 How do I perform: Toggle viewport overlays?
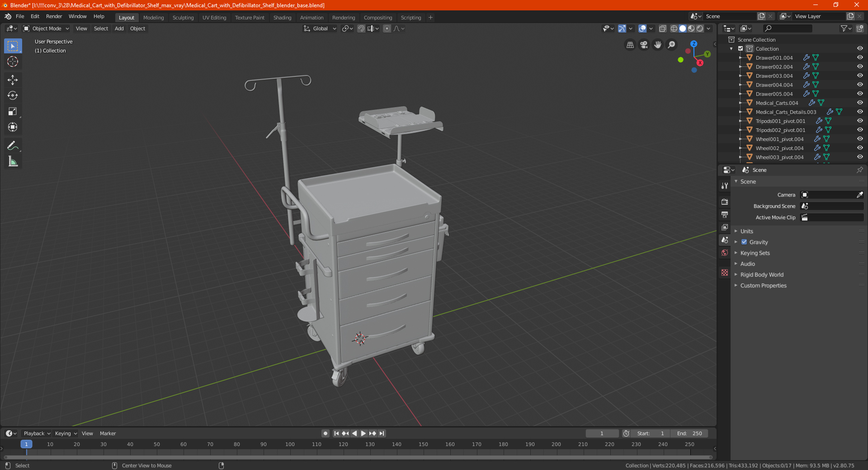point(642,28)
